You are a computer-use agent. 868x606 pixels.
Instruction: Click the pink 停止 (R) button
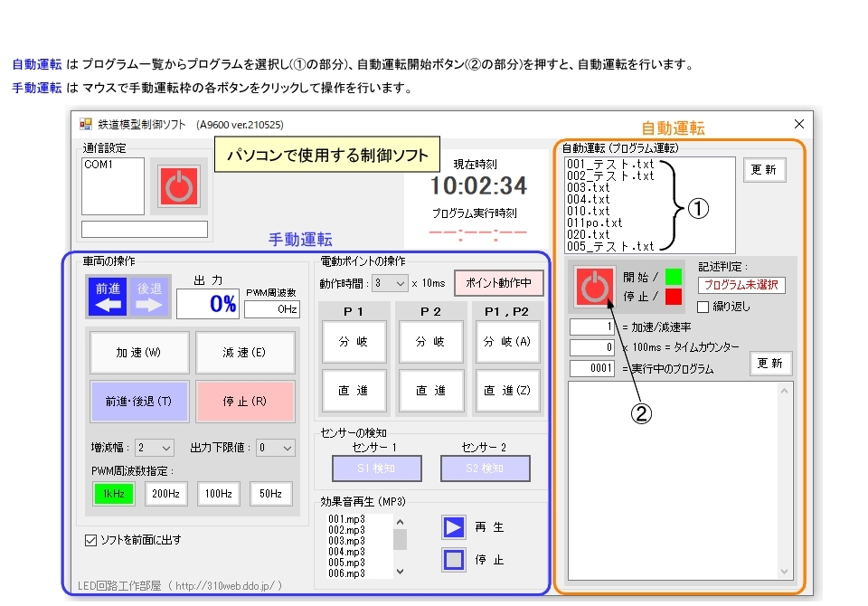245,402
